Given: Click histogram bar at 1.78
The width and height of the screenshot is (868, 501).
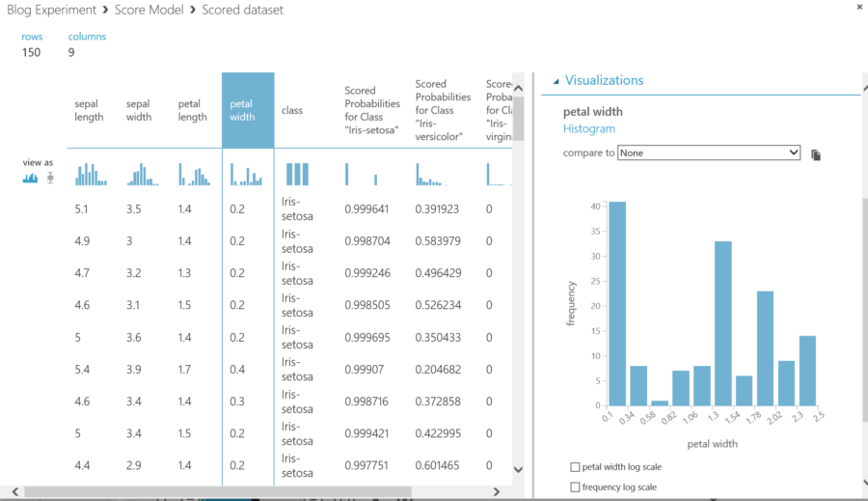Looking at the screenshot, I should 765,348.
